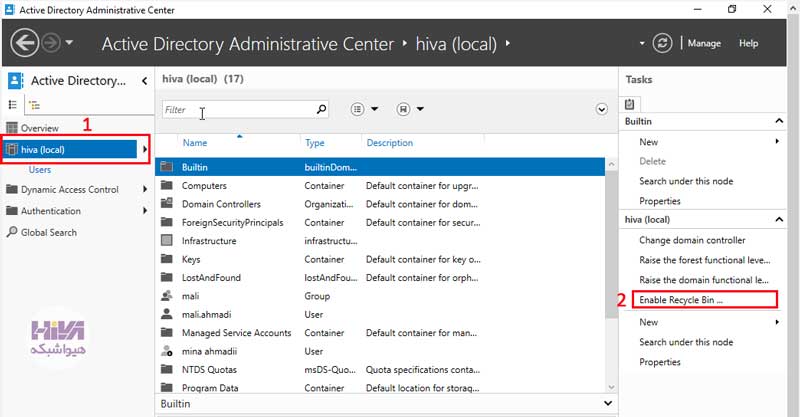The image size is (800, 417).
Task: Click the Refresh icon in the header
Action: coord(662,43)
